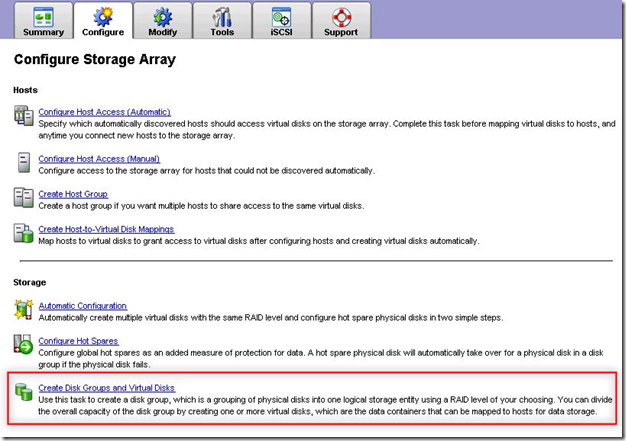This screenshot has height=441, width=626.
Task: Open Configure Host Access (Manual) link
Action: coord(99,159)
